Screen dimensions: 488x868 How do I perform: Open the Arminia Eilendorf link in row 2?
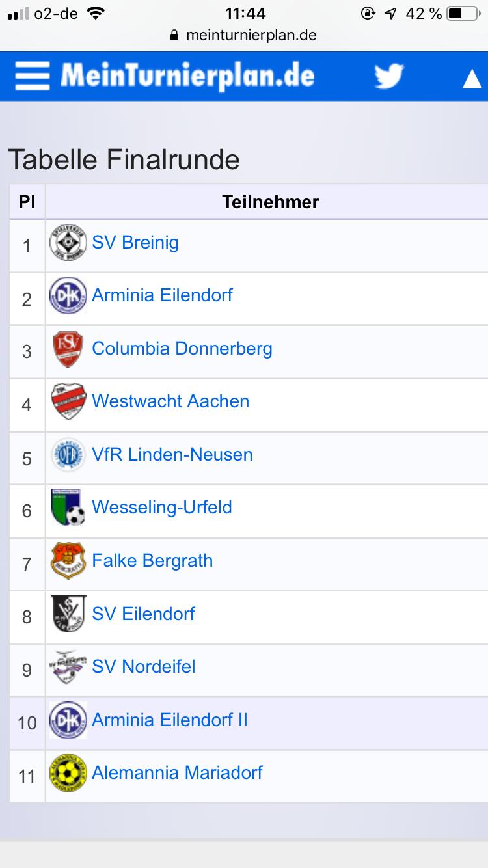click(163, 295)
